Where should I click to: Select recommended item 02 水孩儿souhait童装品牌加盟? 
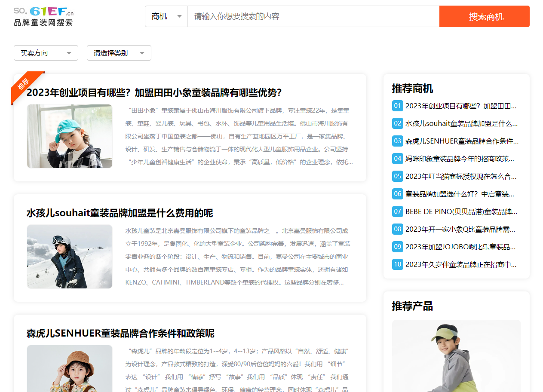coord(461,123)
